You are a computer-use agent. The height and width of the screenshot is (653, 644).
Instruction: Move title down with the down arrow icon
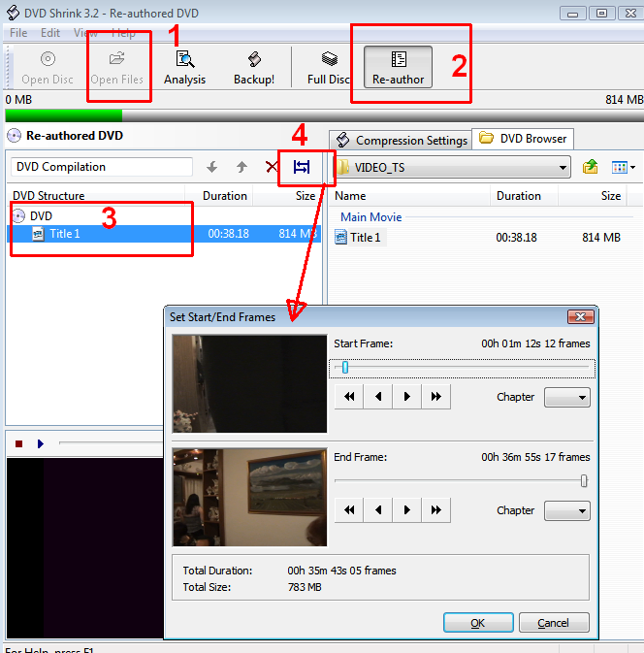tap(211, 168)
